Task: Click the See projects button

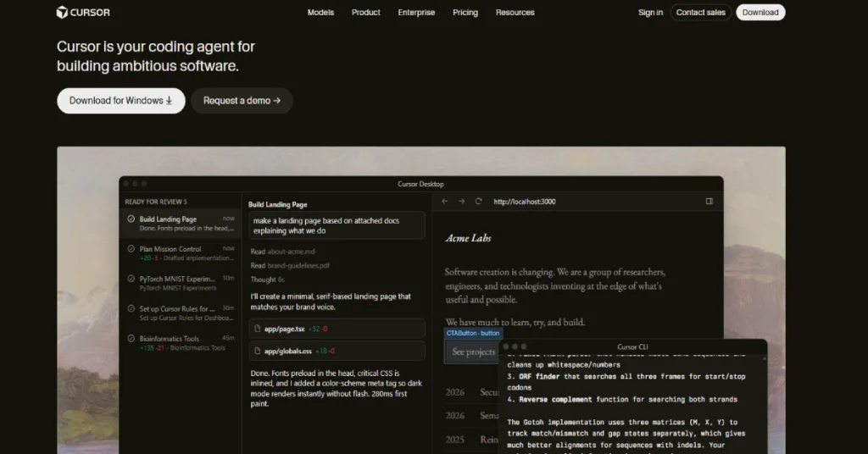Action: [473, 352]
